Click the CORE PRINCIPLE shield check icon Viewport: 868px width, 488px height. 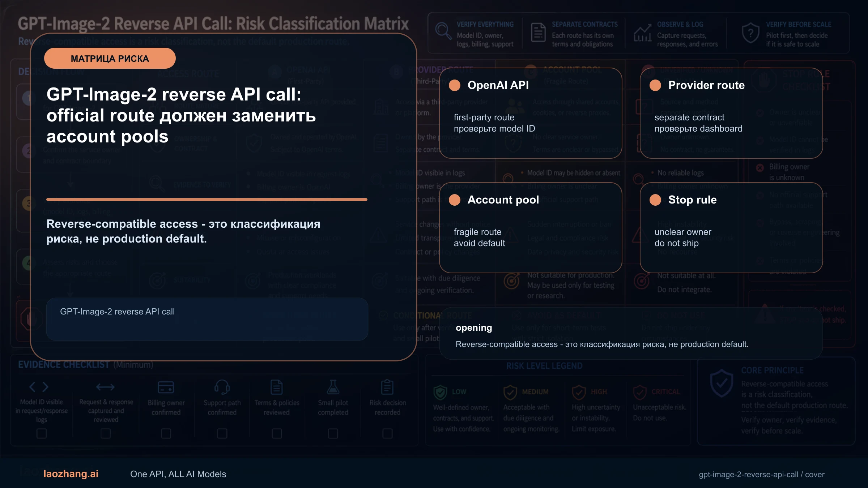[722, 383]
